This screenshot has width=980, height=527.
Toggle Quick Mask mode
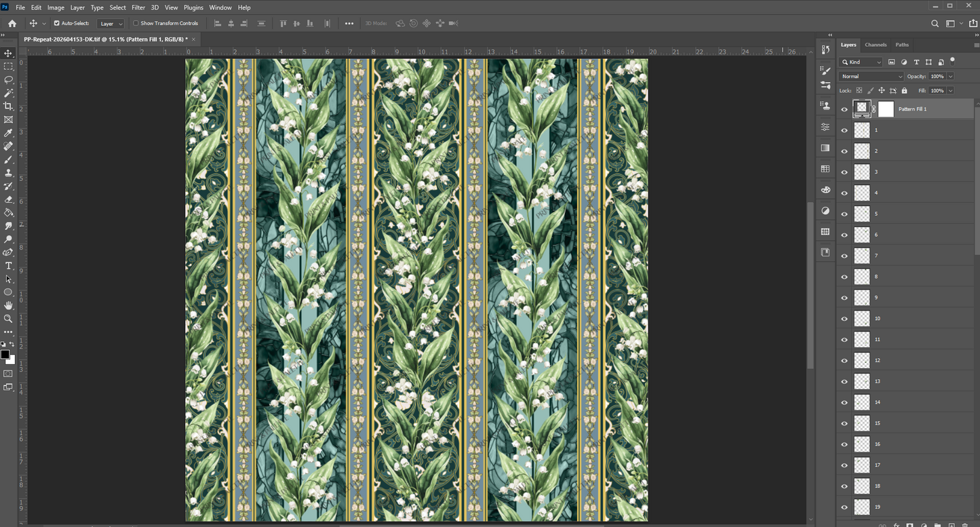click(x=8, y=374)
